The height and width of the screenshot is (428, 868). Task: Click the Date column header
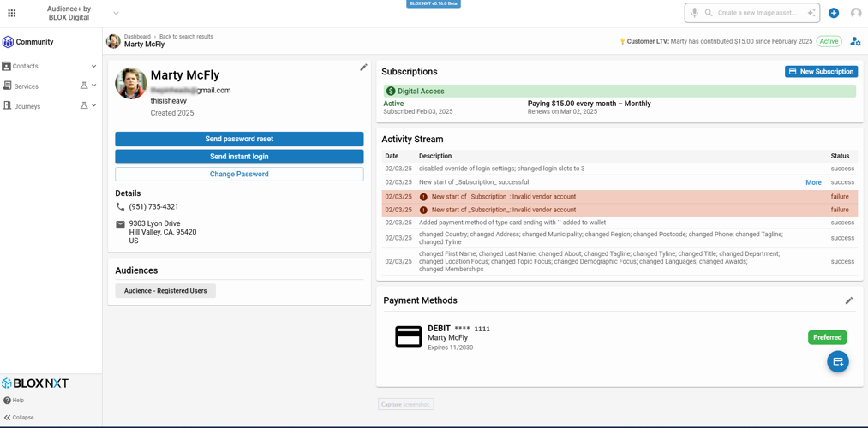392,156
